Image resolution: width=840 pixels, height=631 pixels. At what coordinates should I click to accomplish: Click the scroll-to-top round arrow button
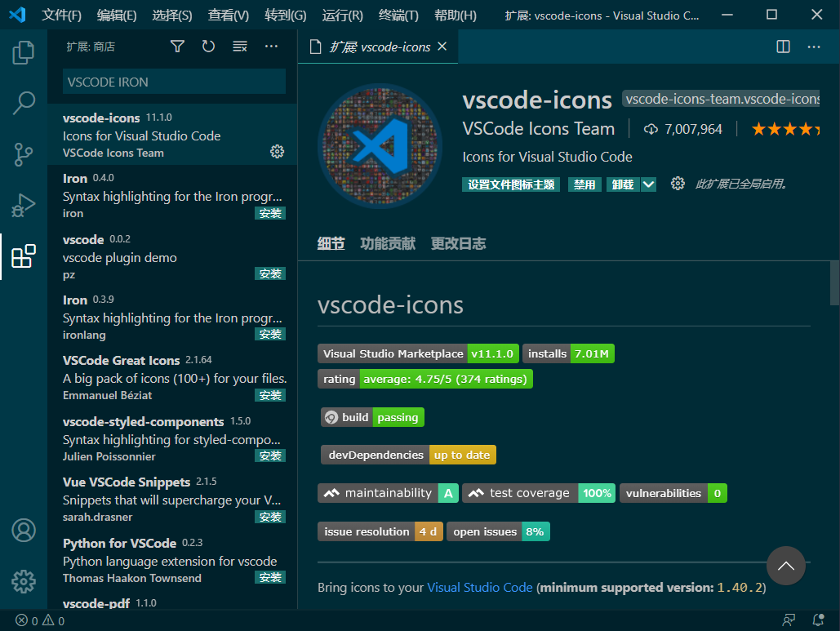[x=786, y=566]
